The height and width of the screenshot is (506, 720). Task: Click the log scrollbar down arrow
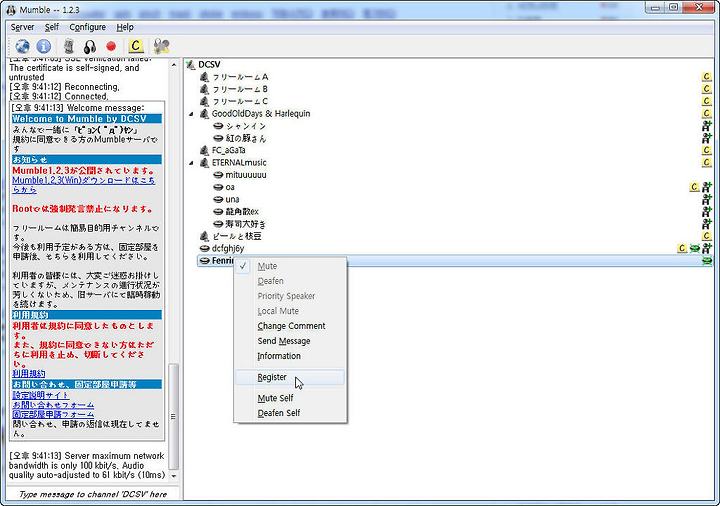[x=174, y=475]
